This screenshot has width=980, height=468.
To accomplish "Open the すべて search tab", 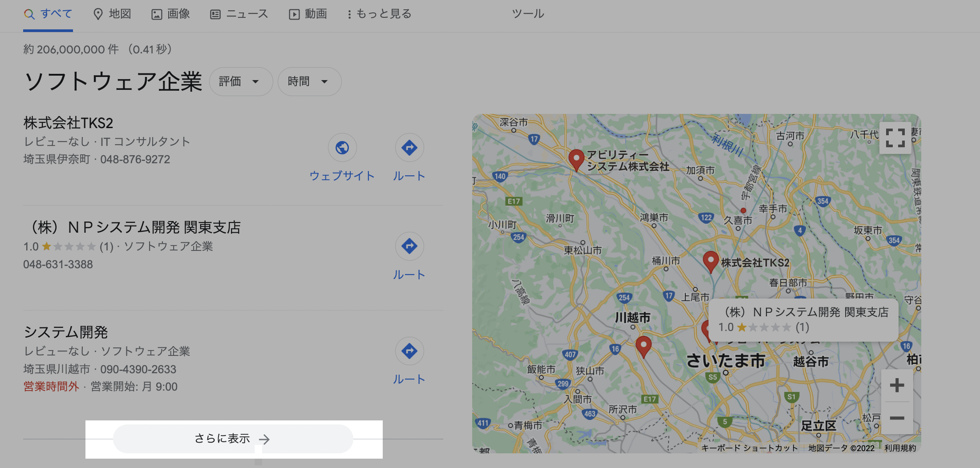I will [x=48, y=14].
